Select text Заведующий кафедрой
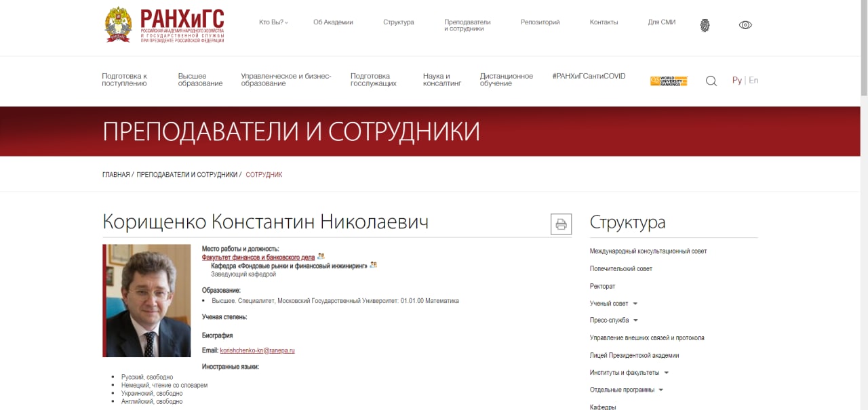This screenshot has height=410, width=868. tap(243, 274)
